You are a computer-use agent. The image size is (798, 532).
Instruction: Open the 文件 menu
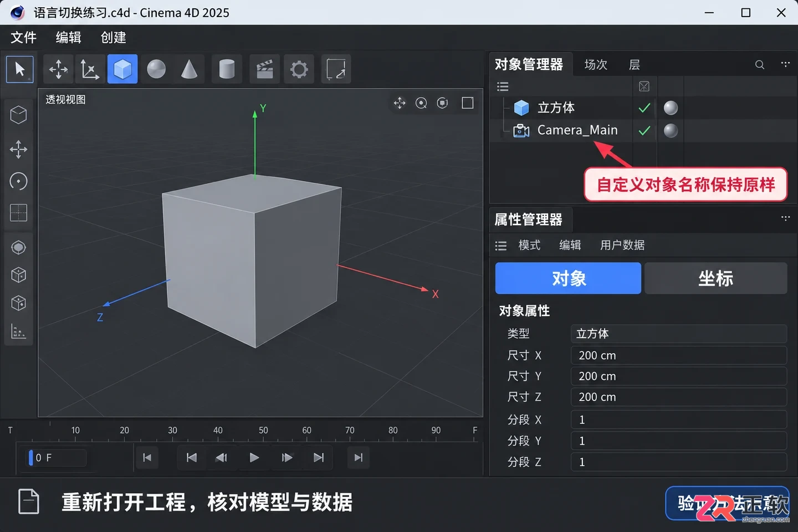point(24,38)
